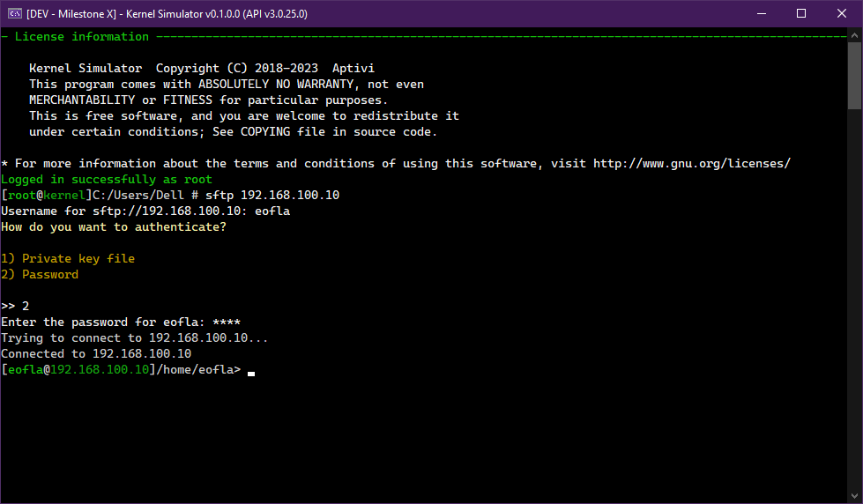Viewport: 863px width, 504px height.
Task: Select the "2) Password" authentication option
Action: coord(40,275)
